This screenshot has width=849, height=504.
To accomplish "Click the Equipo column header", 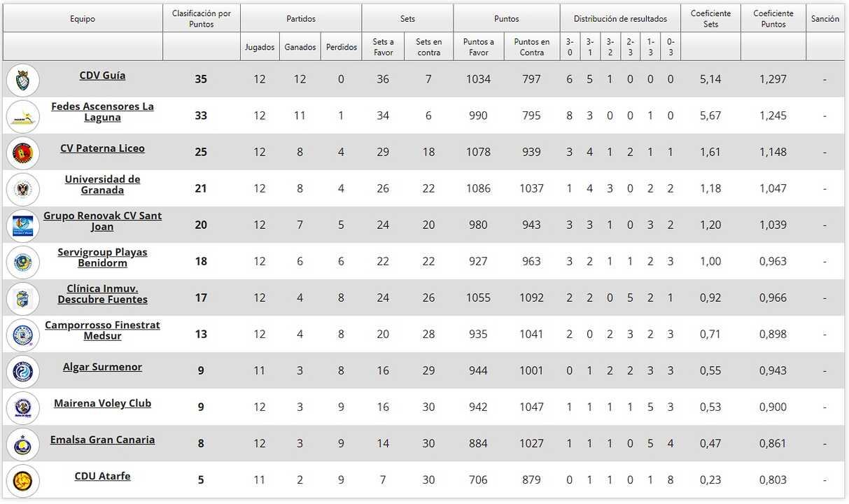I will pyautogui.click(x=83, y=19).
